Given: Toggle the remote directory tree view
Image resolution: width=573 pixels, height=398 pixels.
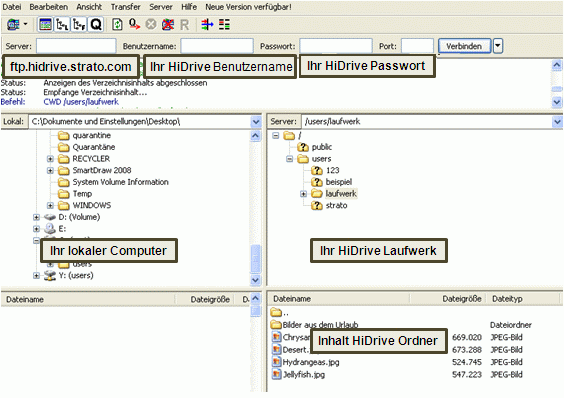Looking at the screenshot, I should [79, 25].
